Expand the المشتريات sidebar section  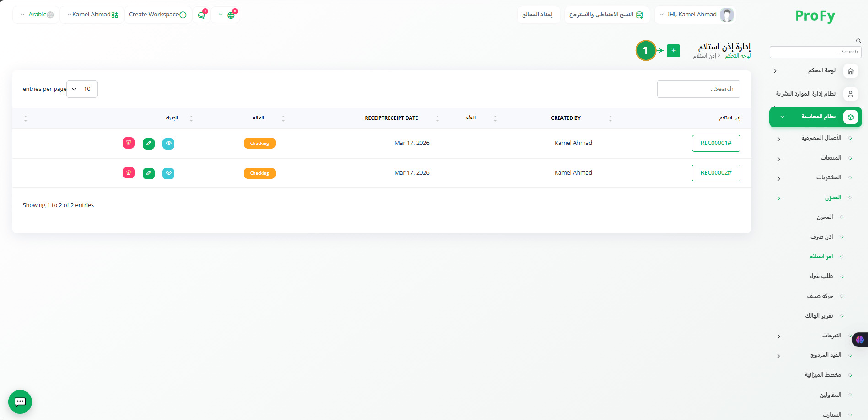778,179
